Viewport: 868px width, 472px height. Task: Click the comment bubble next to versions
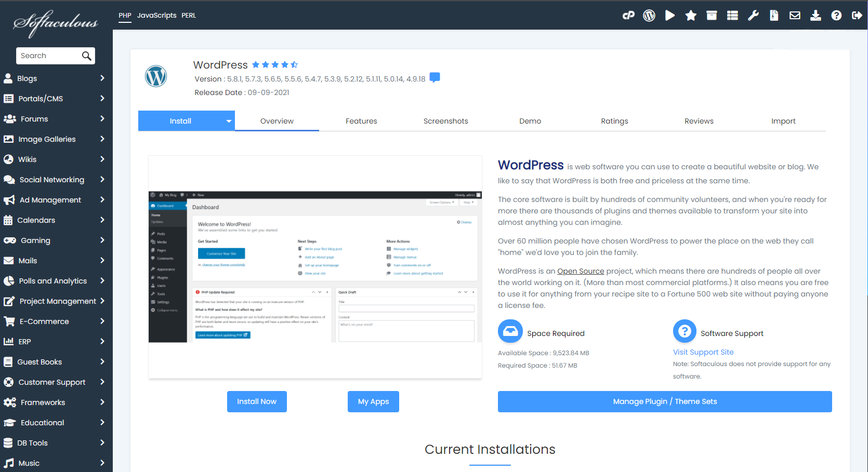435,77
